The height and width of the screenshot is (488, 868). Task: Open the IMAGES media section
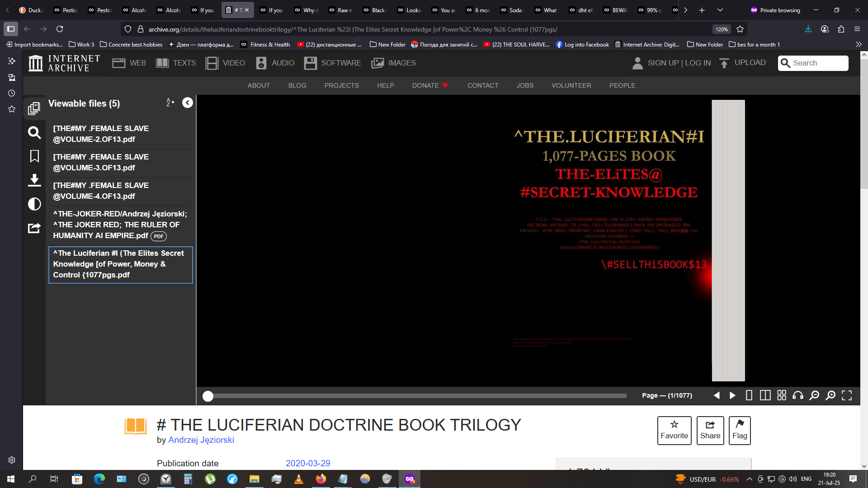pyautogui.click(x=393, y=63)
